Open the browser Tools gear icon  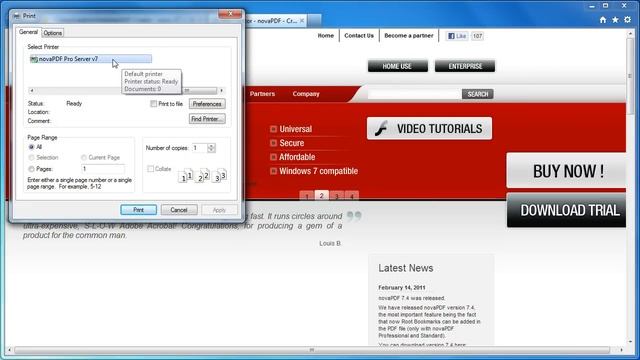point(627,20)
